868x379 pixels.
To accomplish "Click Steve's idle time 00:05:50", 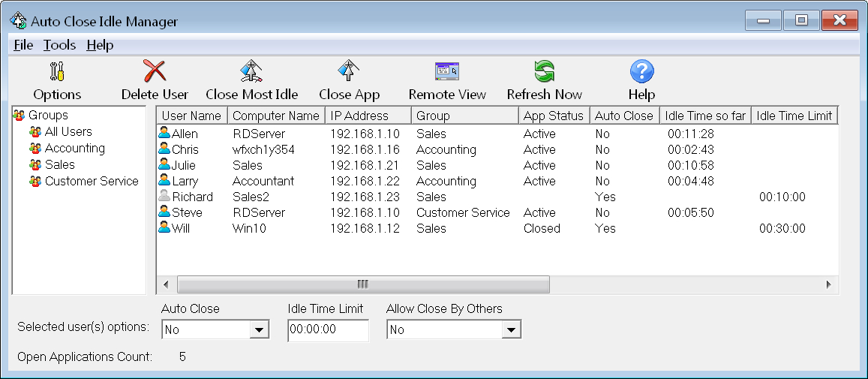I will click(x=691, y=213).
